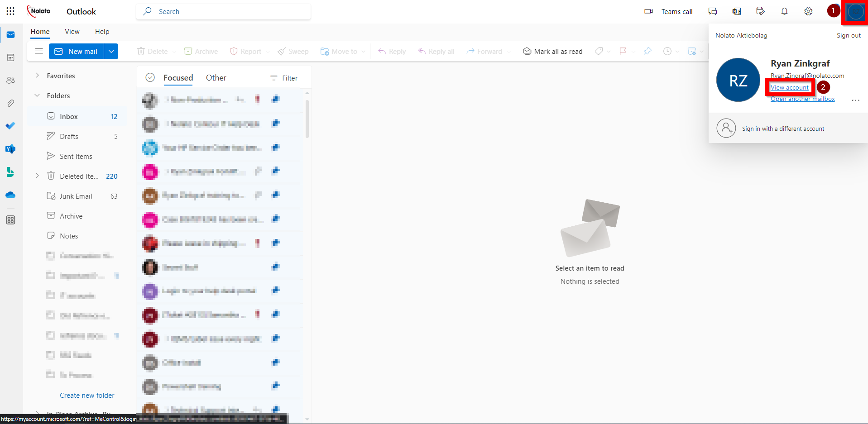This screenshot has width=868, height=424.
Task: Click the account manager avatar in header
Action: [855, 12]
